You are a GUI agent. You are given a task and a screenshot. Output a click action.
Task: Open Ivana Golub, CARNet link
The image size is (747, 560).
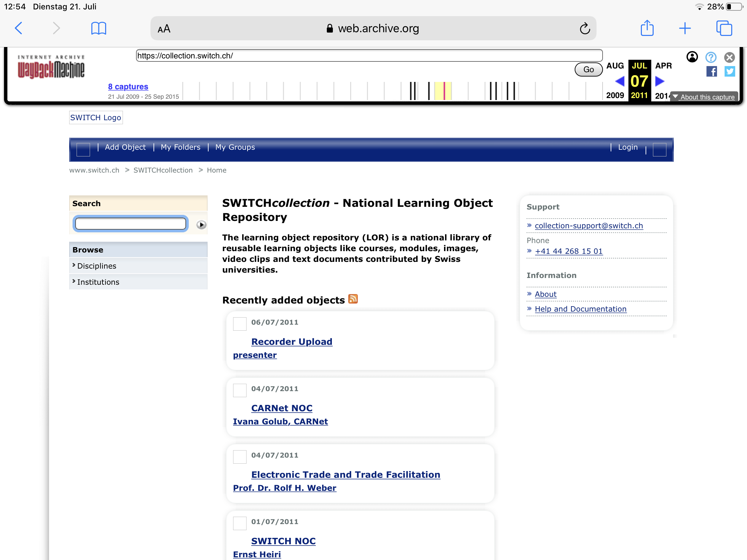click(280, 422)
